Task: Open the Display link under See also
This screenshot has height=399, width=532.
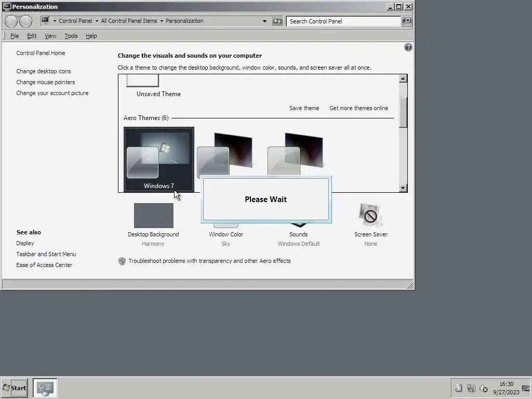Action: point(25,243)
